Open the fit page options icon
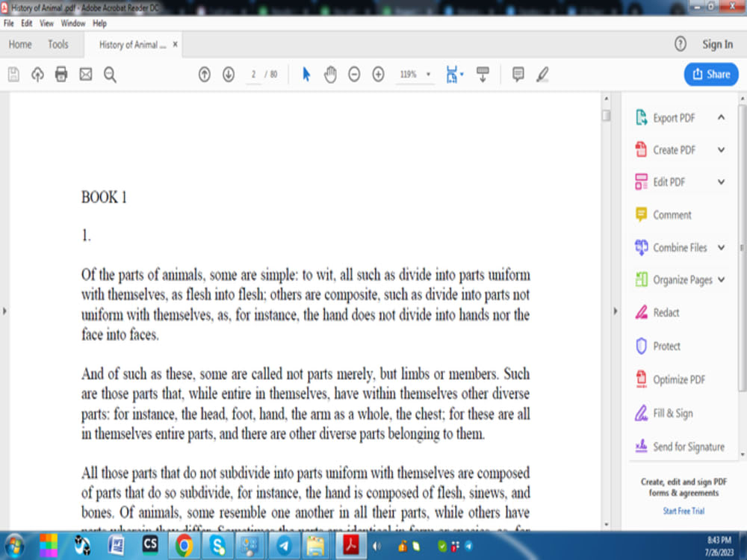The height and width of the screenshot is (560, 747). click(x=454, y=74)
